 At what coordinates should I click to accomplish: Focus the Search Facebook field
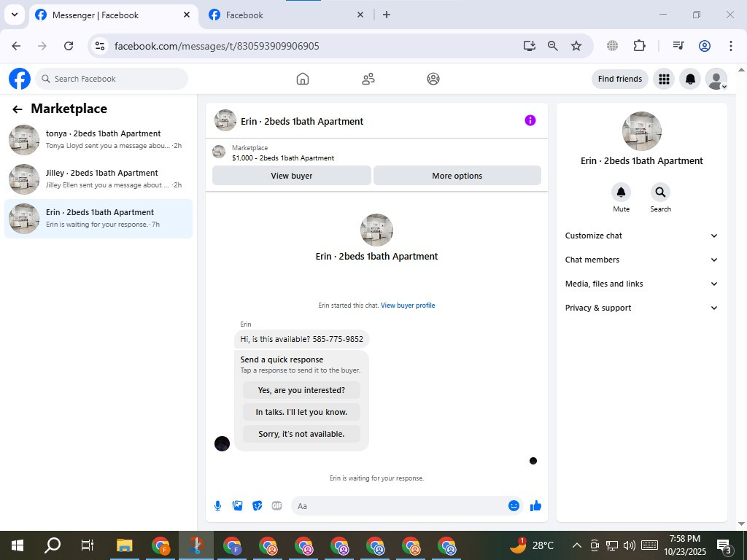coord(112,79)
